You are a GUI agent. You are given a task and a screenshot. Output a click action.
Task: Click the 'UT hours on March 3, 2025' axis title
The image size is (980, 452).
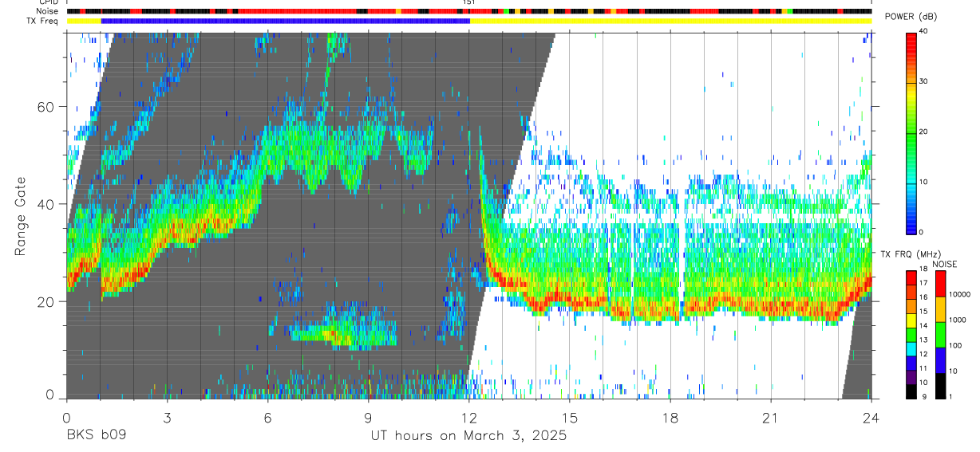tap(469, 436)
